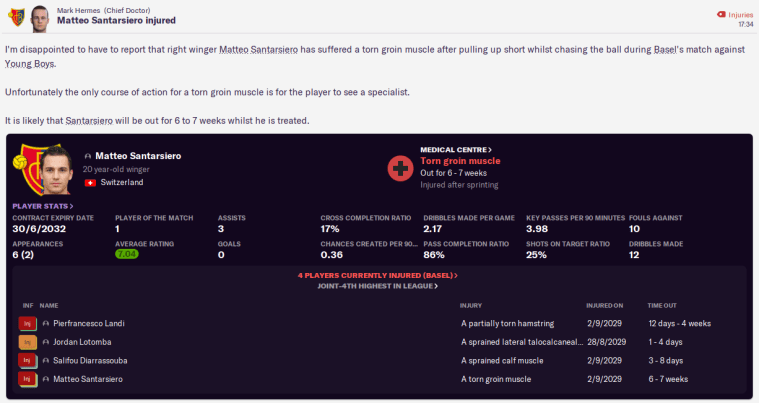
Task: Select Pierfrancesco Landi in injured list
Action: [82, 323]
